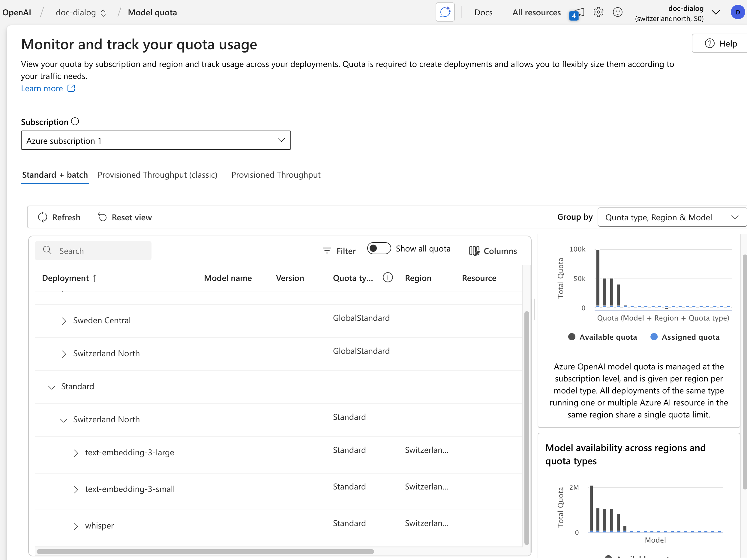This screenshot has width=747, height=560.
Task: Expand the GlobalStandard Switzerland North row
Action: (x=64, y=354)
